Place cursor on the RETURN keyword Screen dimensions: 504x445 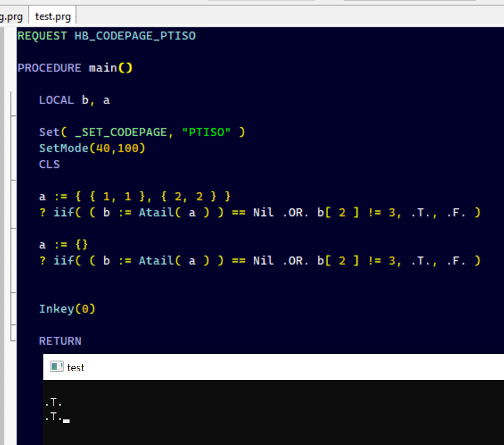tap(60, 341)
